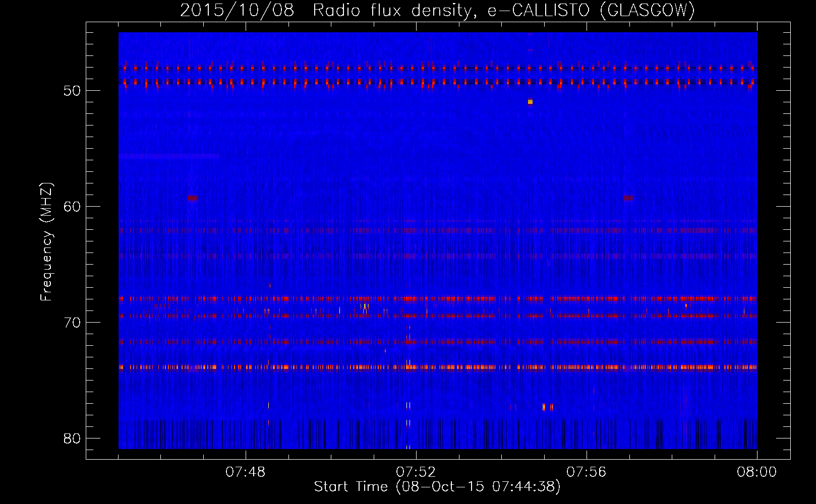816x504 pixels.
Task: Click the 08:00 time tick label
Action: [756, 472]
